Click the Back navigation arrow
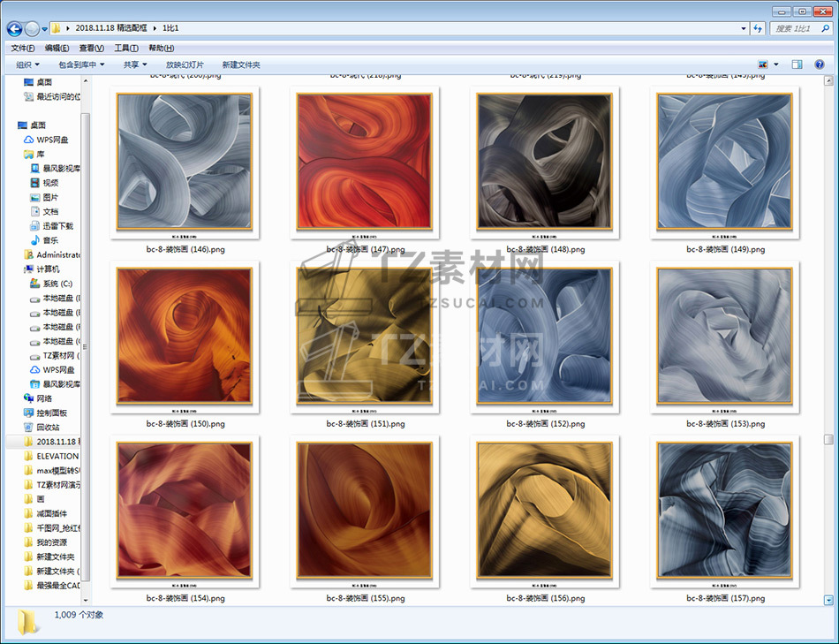Viewport: 839px width, 644px height. pos(14,28)
